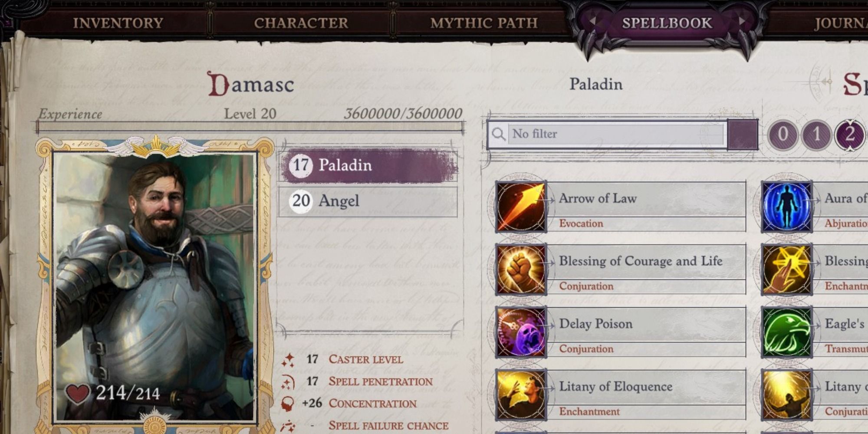Click the Blessing of Courage and Life icon
Viewport: 868px width, 434px height.
click(521, 269)
